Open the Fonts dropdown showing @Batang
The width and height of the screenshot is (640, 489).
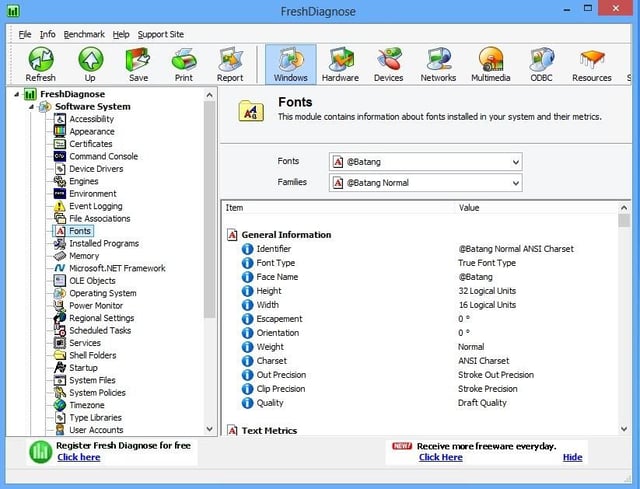tap(425, 162)
